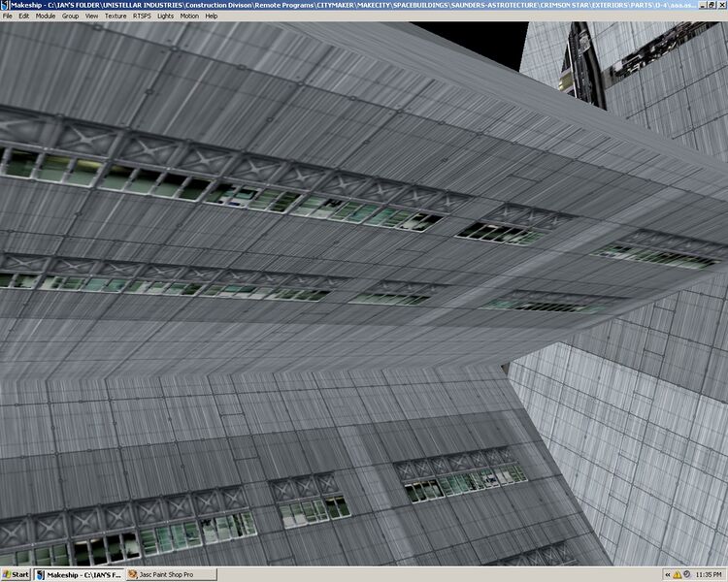The height and width of the screenshot is (582, 728).
Task: Open the File menu
Action: coord(8,16)
